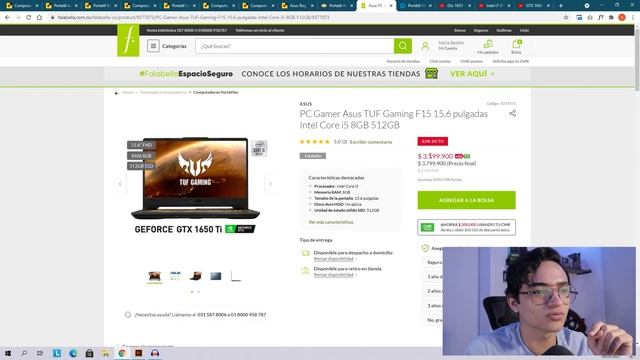Select fifth thumbnail side view
Screen dimensions: 640x360
click(236, 276)
